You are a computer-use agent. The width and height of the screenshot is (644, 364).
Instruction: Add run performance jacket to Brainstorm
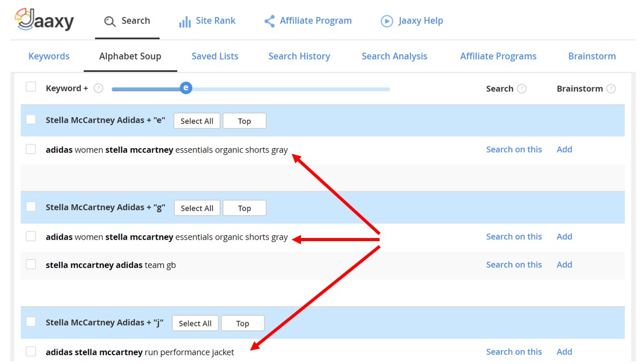[564, 352]
